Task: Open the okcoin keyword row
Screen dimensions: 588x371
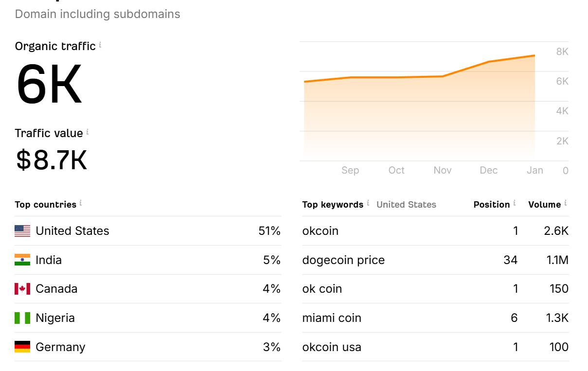Action: [321, 231]
